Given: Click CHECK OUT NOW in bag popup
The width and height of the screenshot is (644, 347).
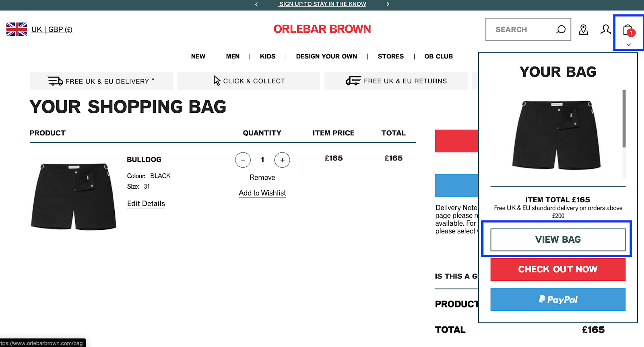Looking at the screenshot, I should point(558,270).
